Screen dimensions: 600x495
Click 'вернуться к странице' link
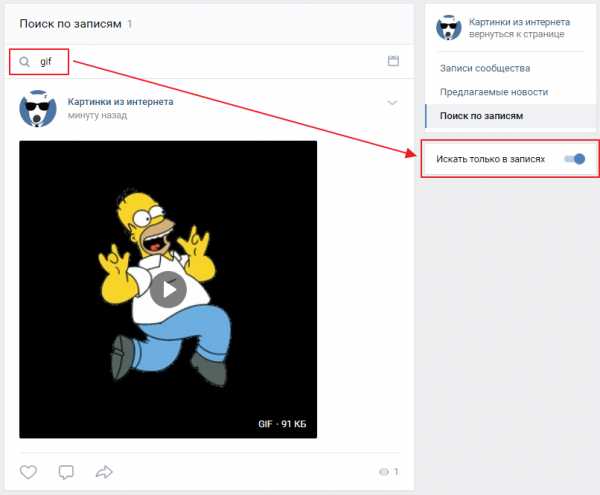[x=517, y=34]
